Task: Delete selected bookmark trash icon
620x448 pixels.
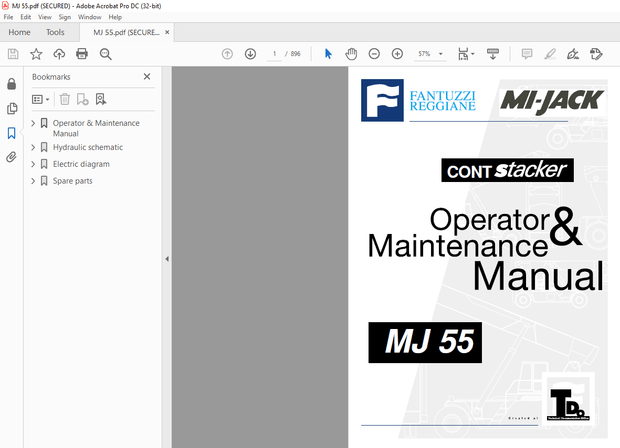Action: coord(64,99)
